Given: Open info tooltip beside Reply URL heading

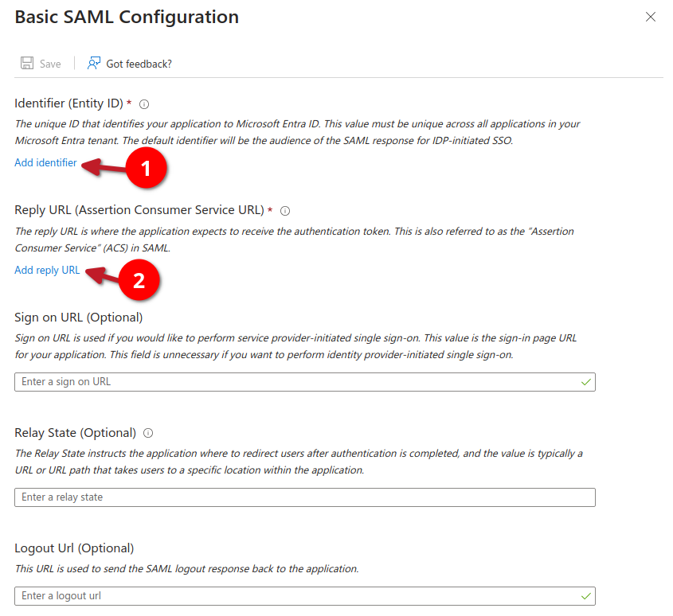Looking at the screenshot, I should [285, 211].
